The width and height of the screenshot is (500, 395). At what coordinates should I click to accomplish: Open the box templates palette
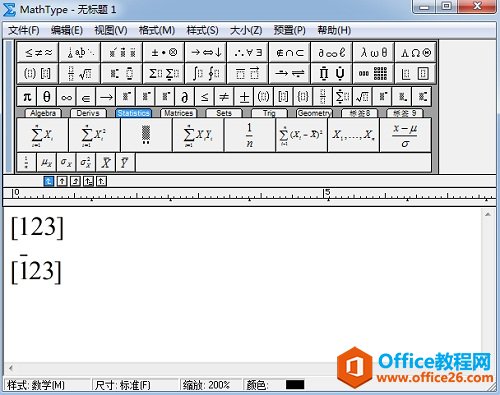415,73
